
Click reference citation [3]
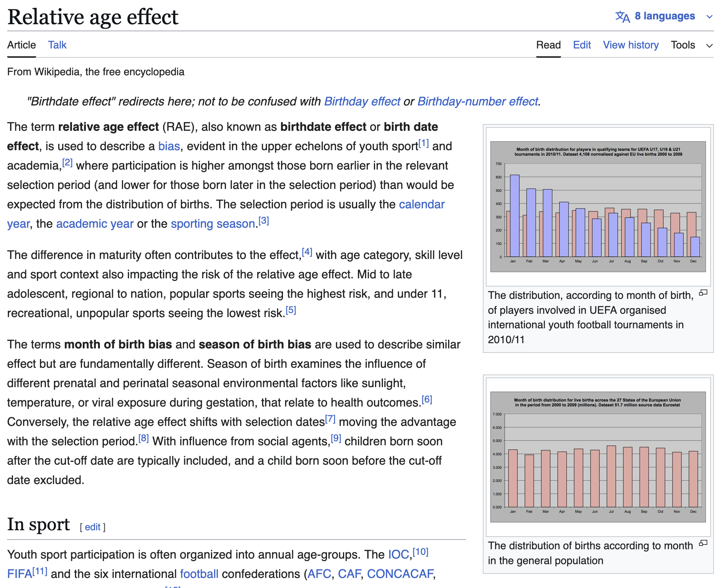(x=263, y=221)
